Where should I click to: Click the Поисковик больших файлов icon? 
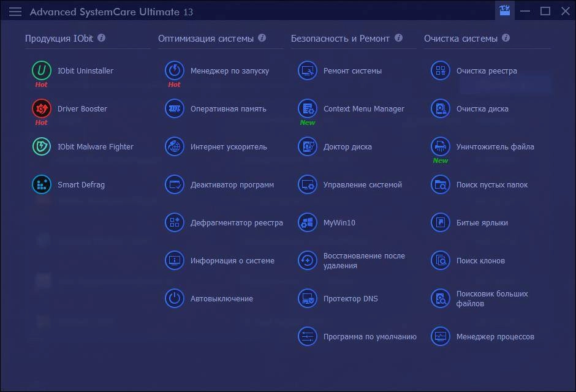point(441,298)
